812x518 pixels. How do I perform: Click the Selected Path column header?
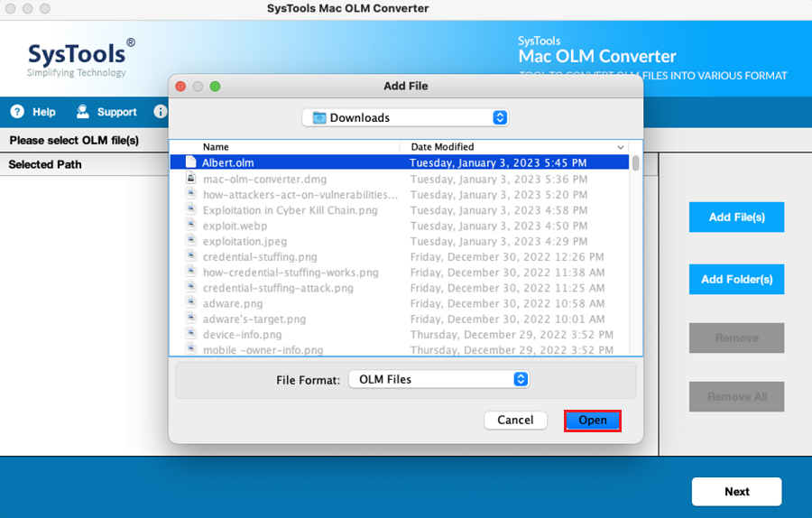point(45,164)
